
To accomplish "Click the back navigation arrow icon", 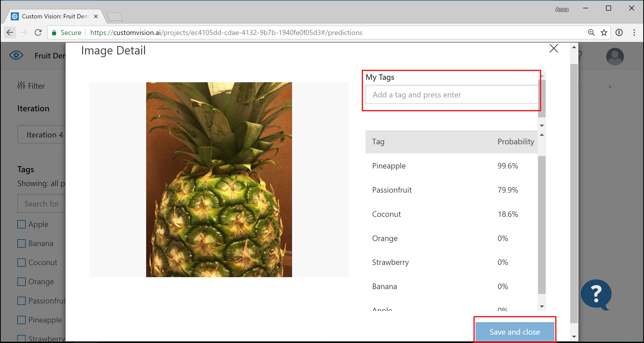I will point(9,32).
